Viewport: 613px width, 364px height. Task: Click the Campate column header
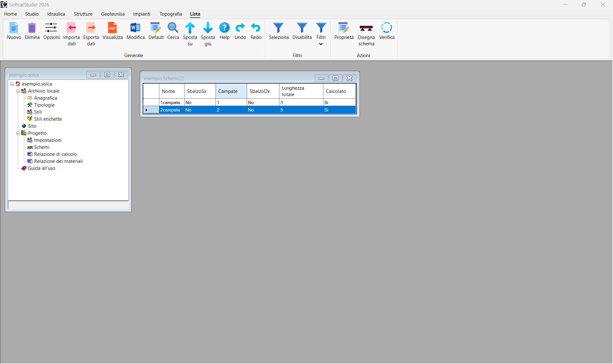point(231,91)
